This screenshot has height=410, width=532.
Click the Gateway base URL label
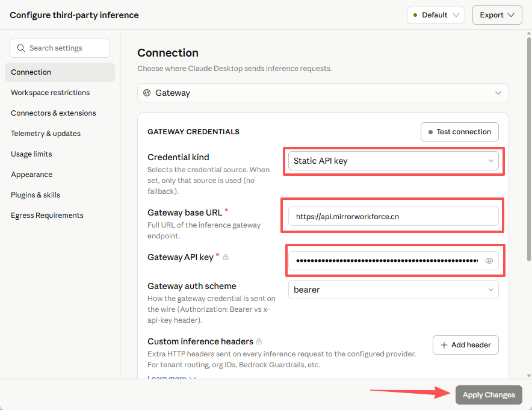tap(185, 213)
